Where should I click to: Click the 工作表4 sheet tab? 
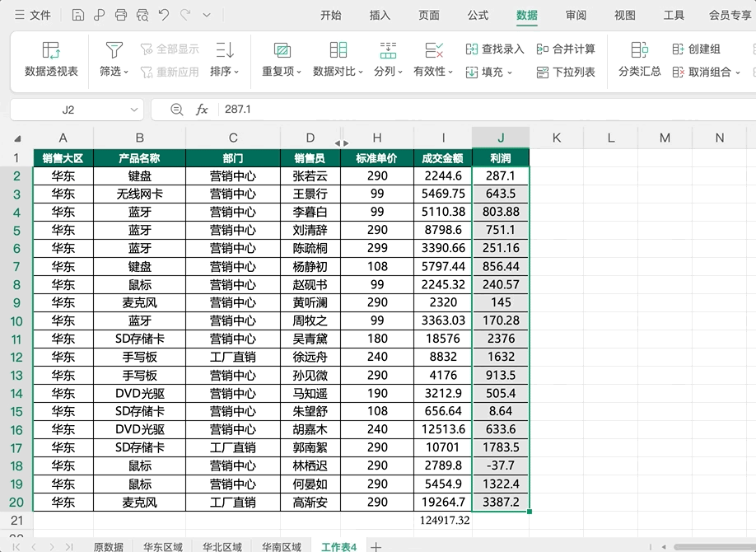click(x=338, y=547)
